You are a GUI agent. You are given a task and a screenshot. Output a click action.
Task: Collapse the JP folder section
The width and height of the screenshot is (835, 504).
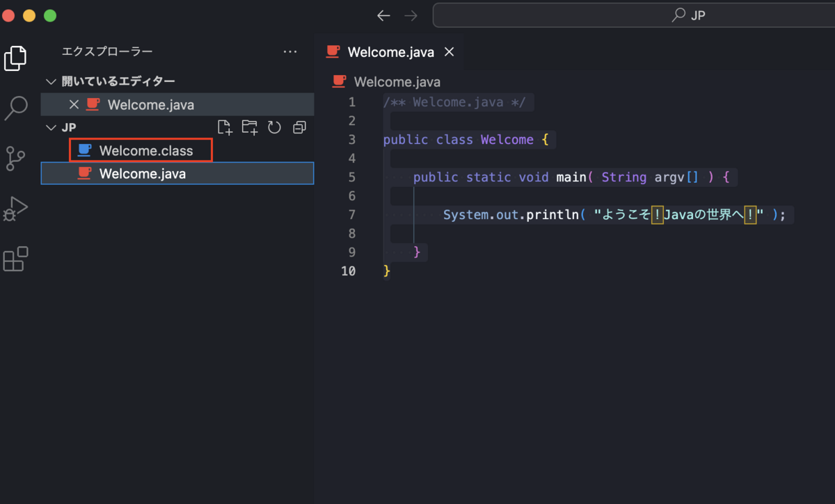click(50, 127)
